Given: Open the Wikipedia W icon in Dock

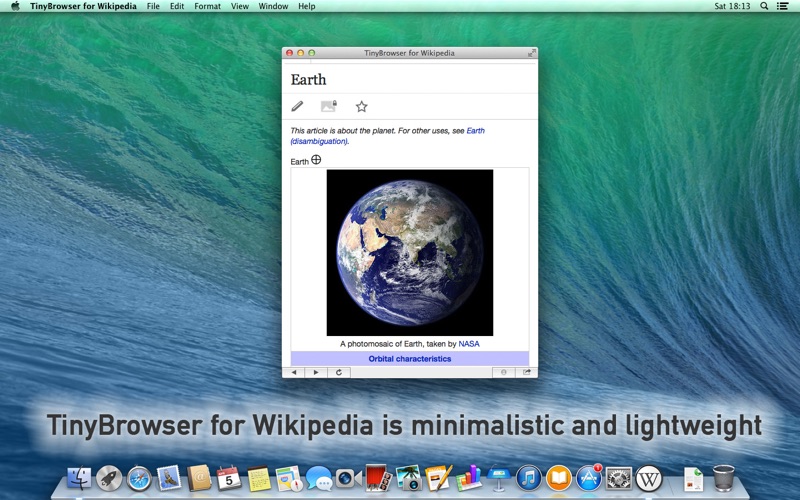Looking at the screenshot, I should pyautogui.click(x=648, y=479).
